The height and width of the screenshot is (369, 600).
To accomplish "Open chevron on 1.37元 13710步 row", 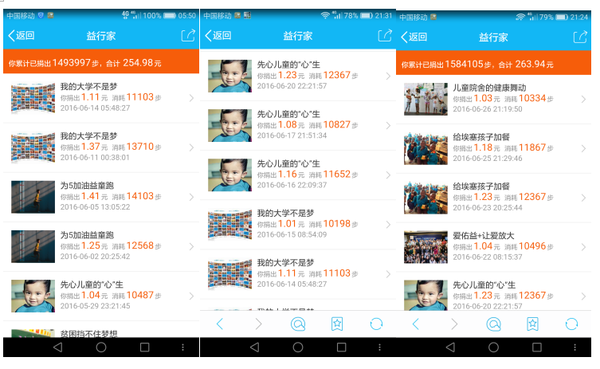I will (x=191, y=148).
